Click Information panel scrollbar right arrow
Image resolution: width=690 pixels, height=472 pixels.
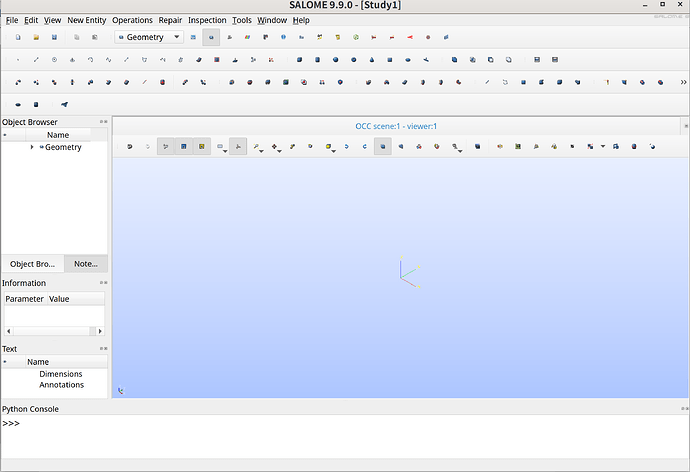(x=100, y=331)
